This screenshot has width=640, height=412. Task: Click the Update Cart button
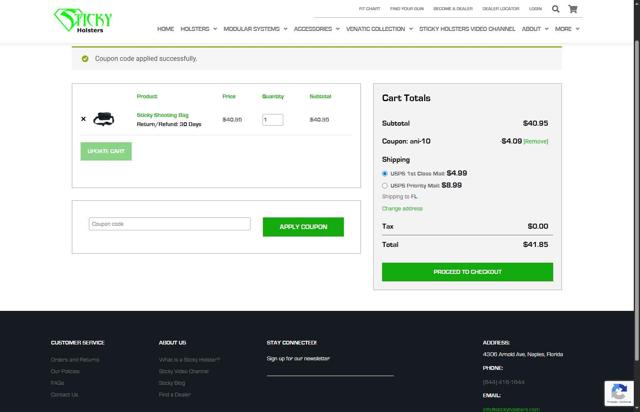click(106, 151)
